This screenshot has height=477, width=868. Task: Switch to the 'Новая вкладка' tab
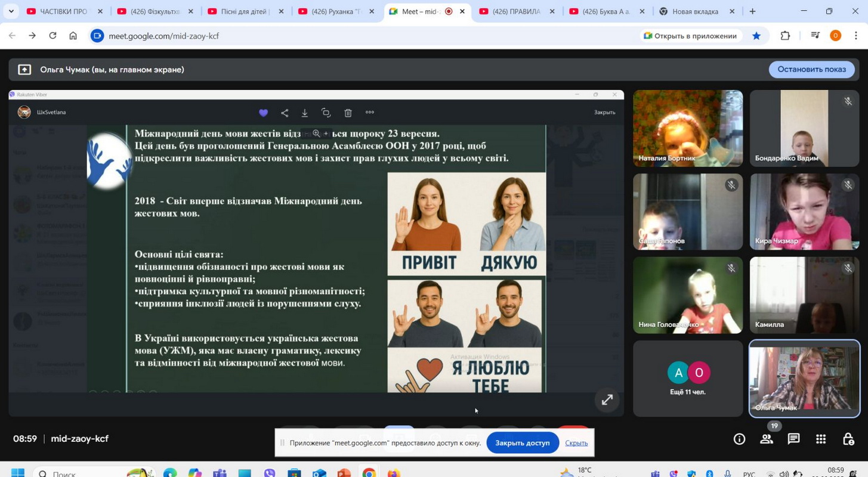(695, 11)
